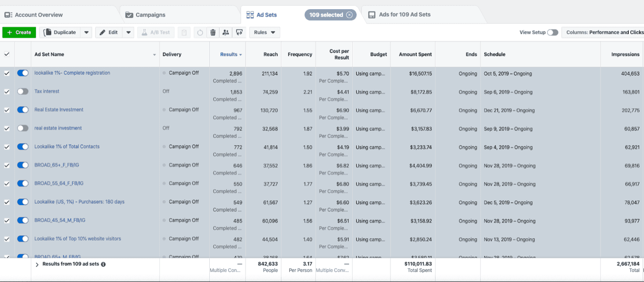Image resolution: width=644 pixels, height=282 pixels.
Task: Click the Campaigns folder icon
Action: [x=129, y=15]
